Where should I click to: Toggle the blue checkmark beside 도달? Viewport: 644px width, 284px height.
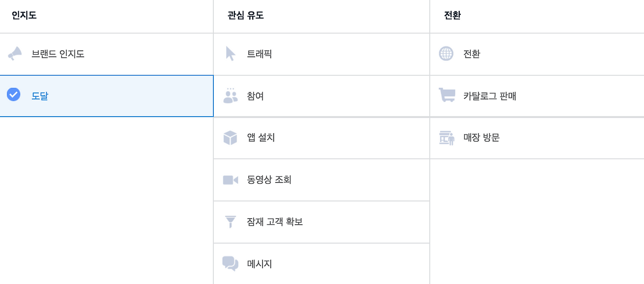(x=14, y=94)
